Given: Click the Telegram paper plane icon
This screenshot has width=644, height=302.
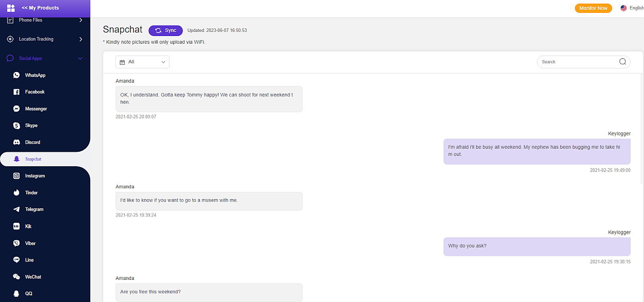Looking at the screenshot, I should click(16, 209).
